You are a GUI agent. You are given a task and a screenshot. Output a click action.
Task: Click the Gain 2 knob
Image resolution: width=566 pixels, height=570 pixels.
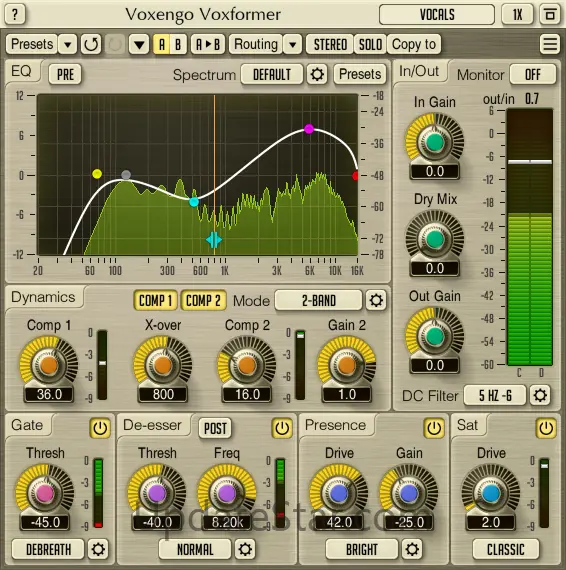click(x=347, y=365)
